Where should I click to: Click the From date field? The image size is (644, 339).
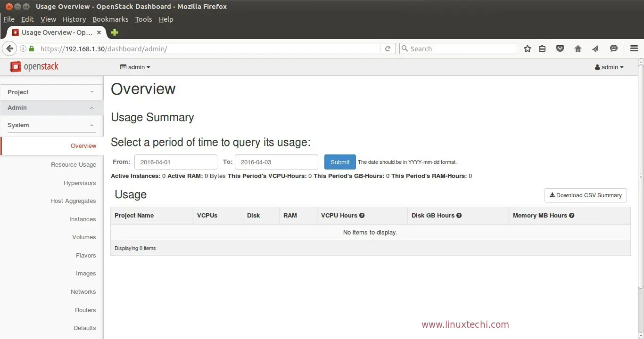[x=176, y=162]
